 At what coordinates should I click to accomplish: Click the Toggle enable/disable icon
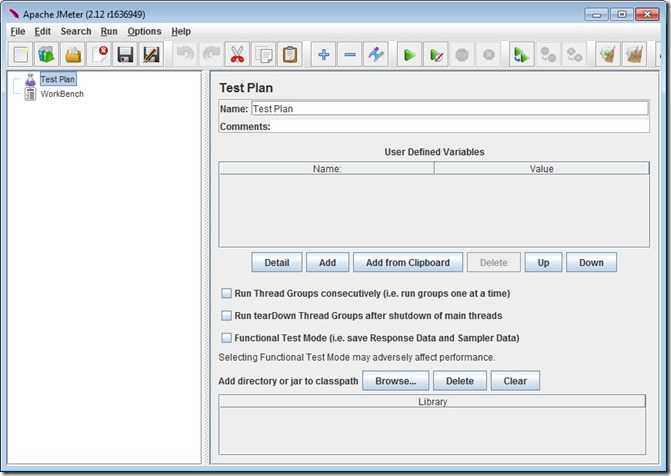click(x=376, y=54)
